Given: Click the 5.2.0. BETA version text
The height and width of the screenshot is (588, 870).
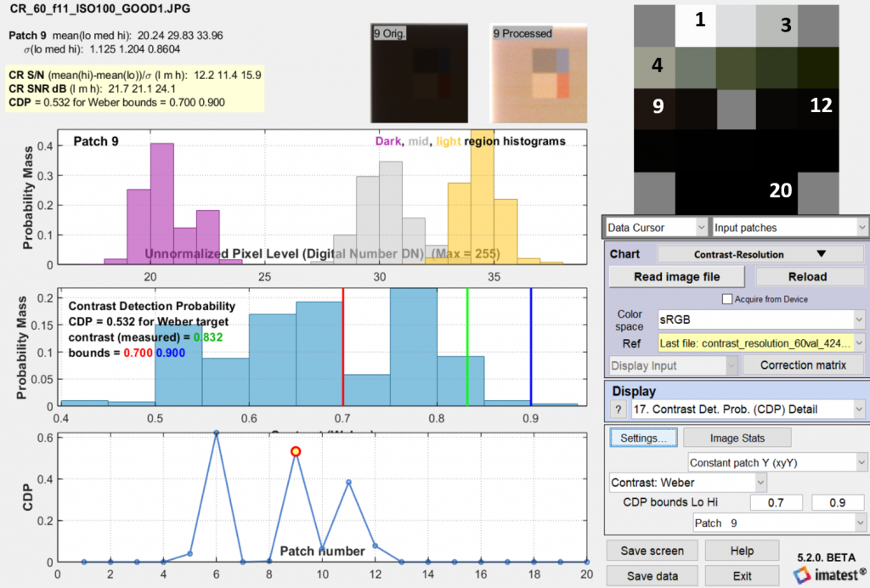Looking at the screenshot, I should click(826, 557).
